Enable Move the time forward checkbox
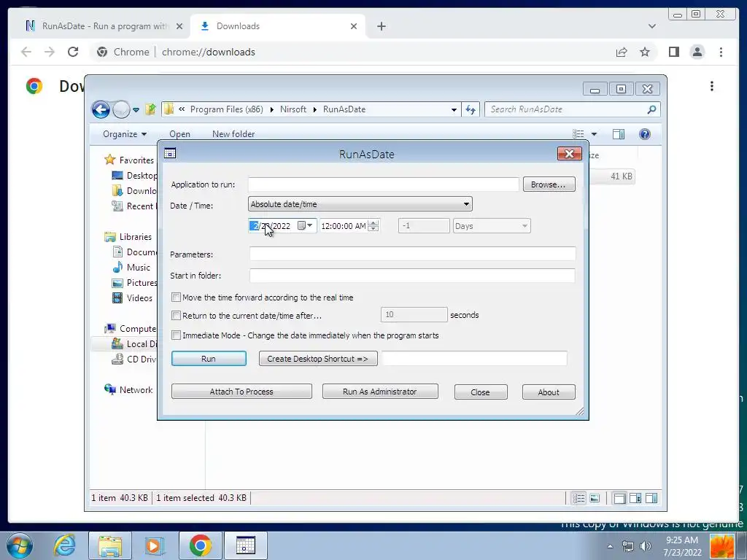This screenshot has width=747, height=560. 176,297
